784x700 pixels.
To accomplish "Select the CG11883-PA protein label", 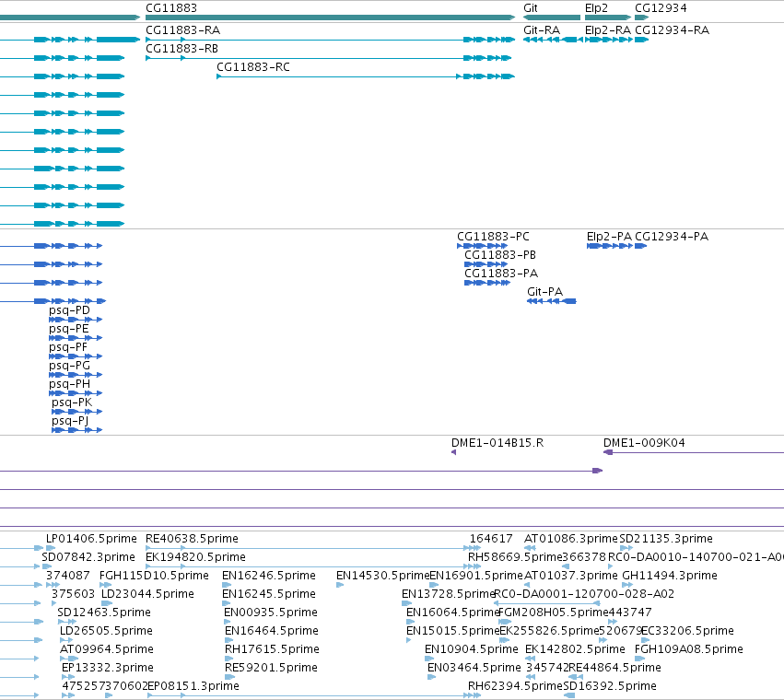I will [501, 274].
